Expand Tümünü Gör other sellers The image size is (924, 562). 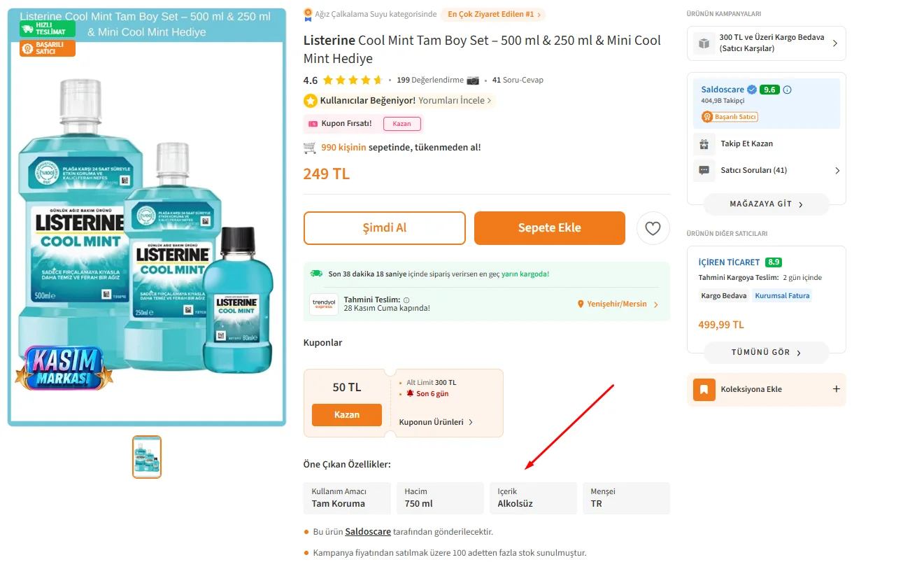[x=766, y=353]
